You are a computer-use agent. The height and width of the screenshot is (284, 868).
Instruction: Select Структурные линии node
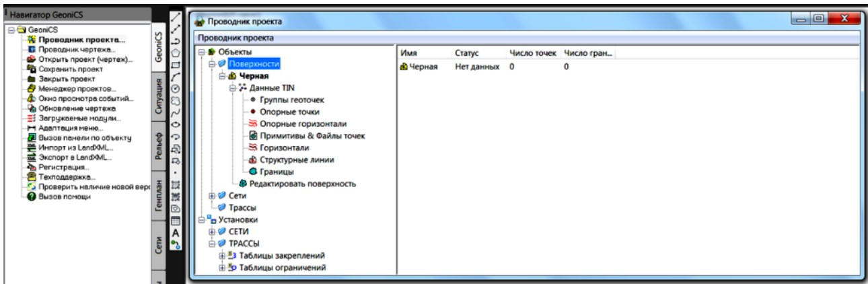click(x=297, y=160)
